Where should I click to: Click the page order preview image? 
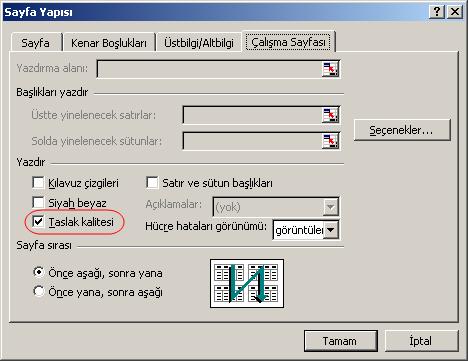[x=247, y=283]
